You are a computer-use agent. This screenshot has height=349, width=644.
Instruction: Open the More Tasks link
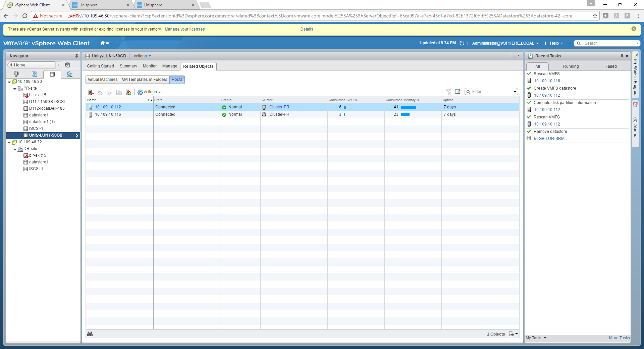(619, 338)
